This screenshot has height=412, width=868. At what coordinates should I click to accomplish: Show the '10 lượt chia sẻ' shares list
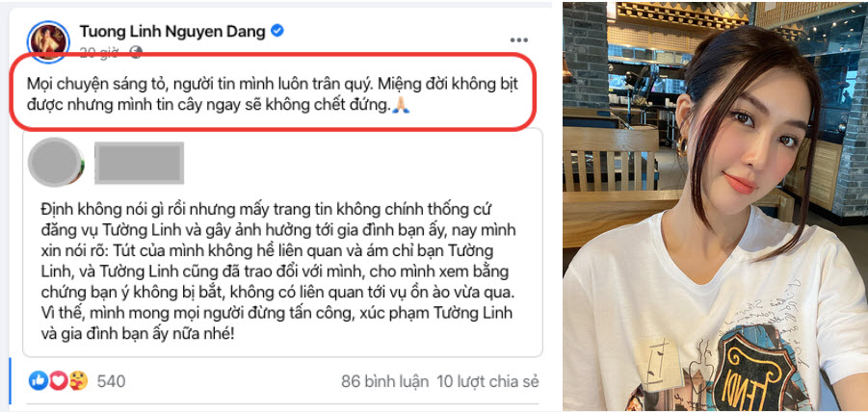[x=487, y=381]
